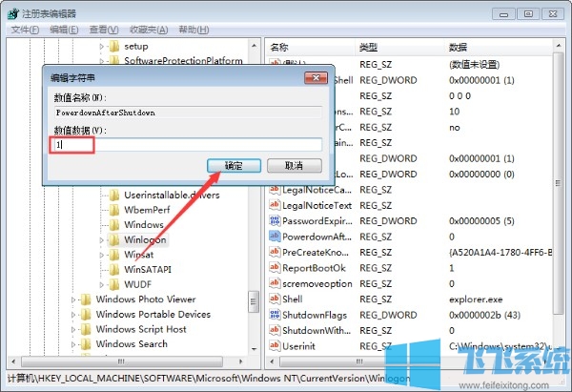Viewport: 572px width, 392px height.
Task: Click LegalNoticeText string value icon
Action: pos(275,205)
